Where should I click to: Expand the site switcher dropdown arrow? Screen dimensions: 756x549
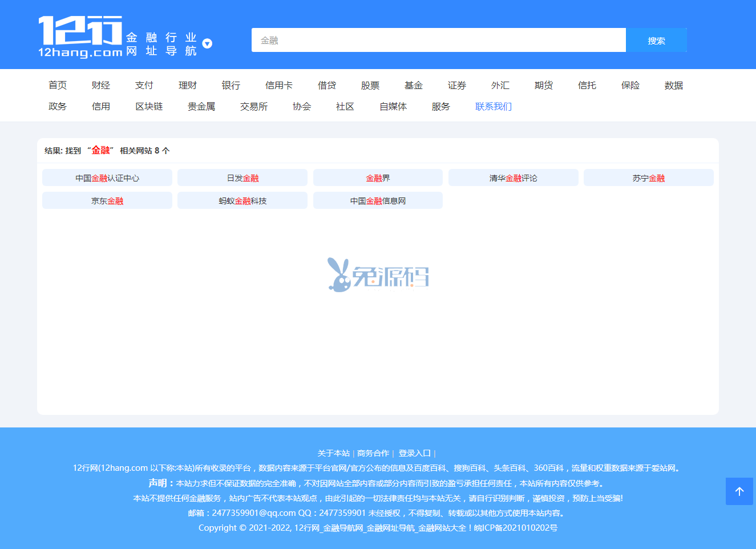pyautogui.click(x=208, y=43)
